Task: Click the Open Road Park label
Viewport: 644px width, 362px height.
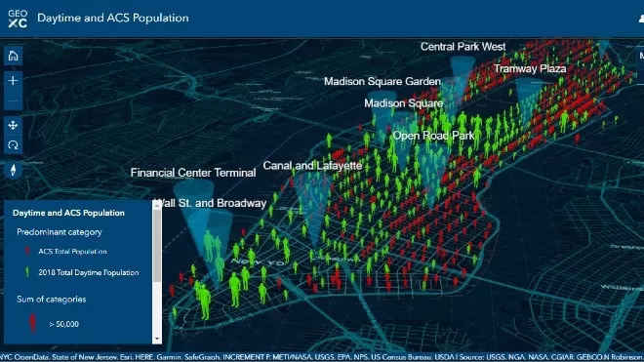Action: coord(433,136)
